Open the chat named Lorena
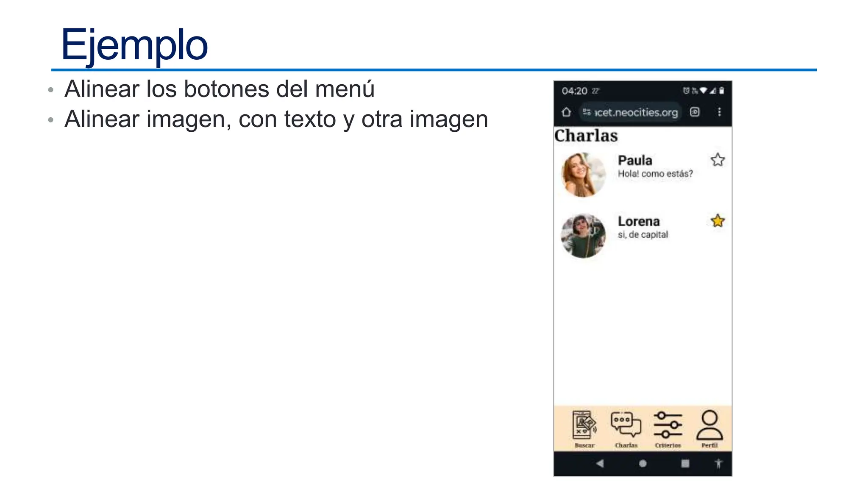868x488 pixels. point(639,222)
